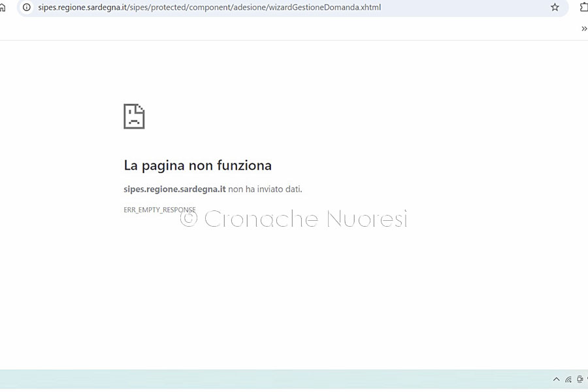588x392 pixels.
Task: Click the "La pagina non funziona" heading
Action: tap(197, 165)
